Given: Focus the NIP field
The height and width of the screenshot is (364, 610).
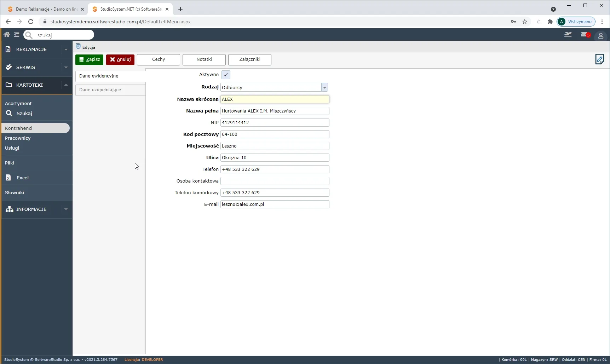Looking at the screenshot, I should [275, 122].
